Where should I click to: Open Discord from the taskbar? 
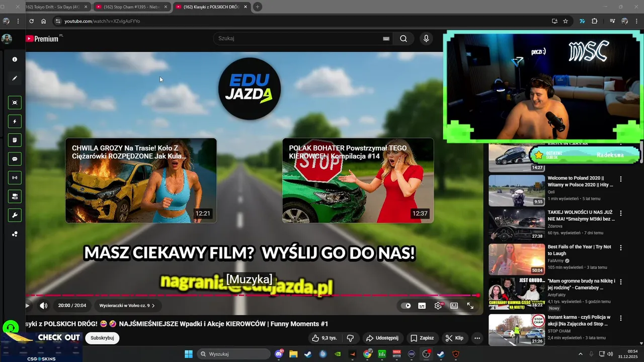pos(279,354)
